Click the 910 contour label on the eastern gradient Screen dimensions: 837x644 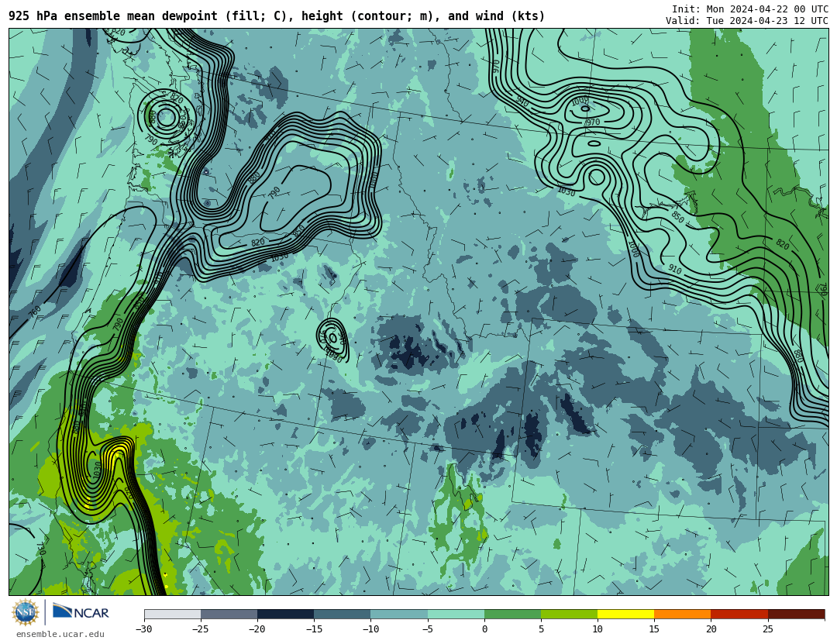(x=675, y=270)
